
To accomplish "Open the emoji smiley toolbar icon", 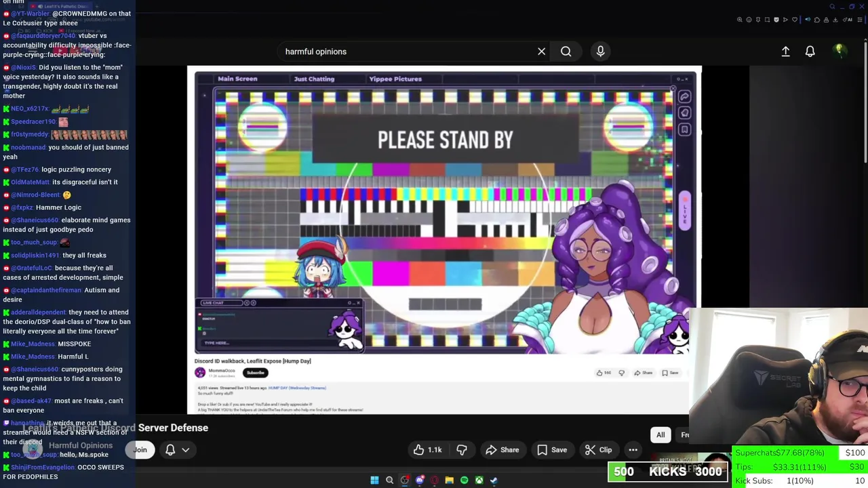I will 749,20.
